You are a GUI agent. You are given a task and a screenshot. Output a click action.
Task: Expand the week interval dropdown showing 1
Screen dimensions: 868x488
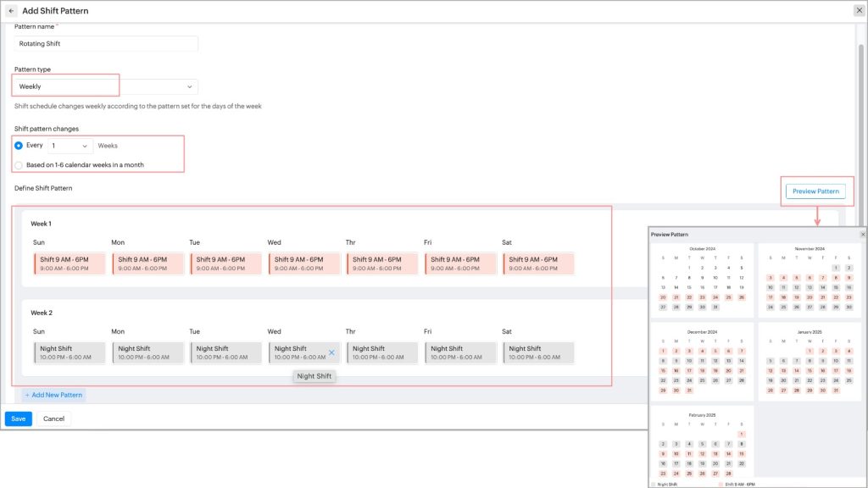click(x=70, y=146)
